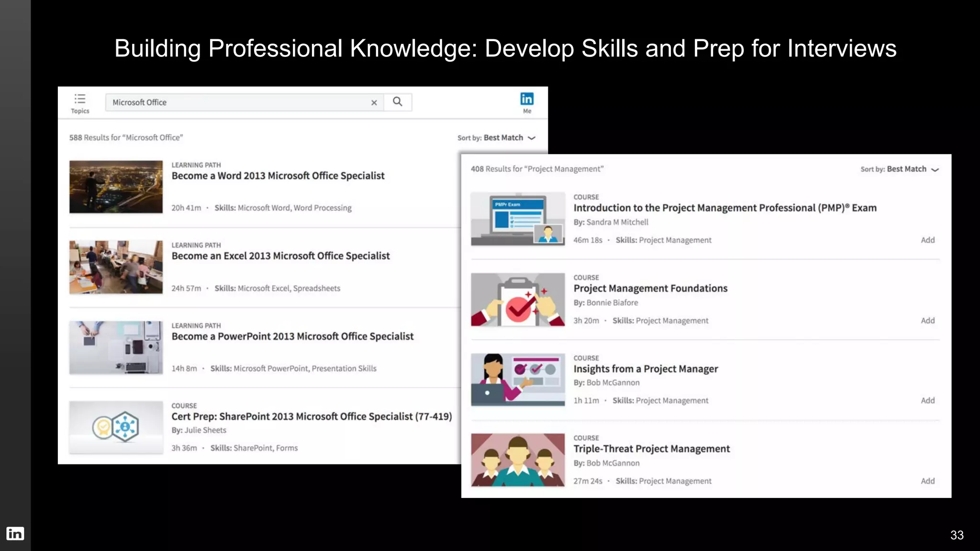Click author Bob McGannon under Triple-Threat course
The image size is (980, 551).
point(613,463)
